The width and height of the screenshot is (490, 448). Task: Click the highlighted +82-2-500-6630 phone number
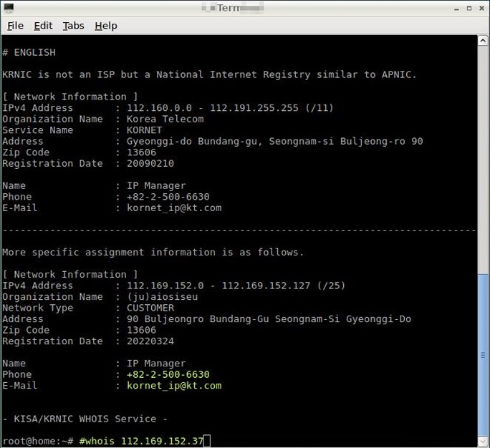pyautogui.click(x=168, y=374)
